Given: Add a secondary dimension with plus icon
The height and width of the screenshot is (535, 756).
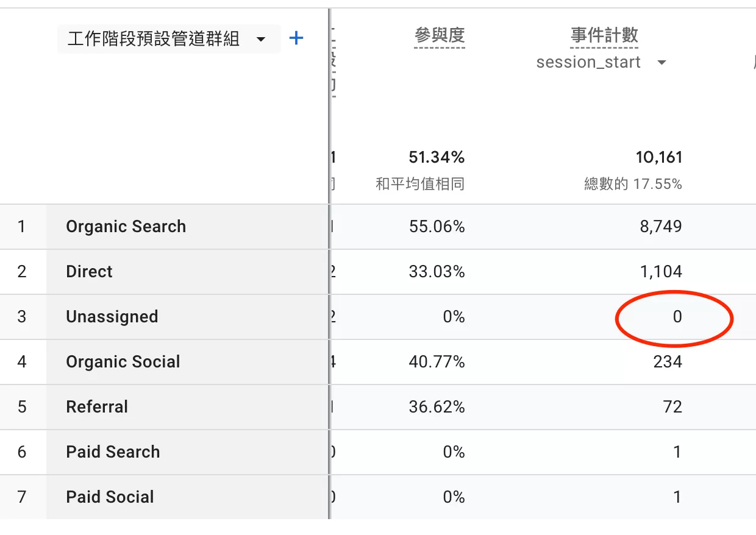Looking at the screenshot, I should [296, 39].
